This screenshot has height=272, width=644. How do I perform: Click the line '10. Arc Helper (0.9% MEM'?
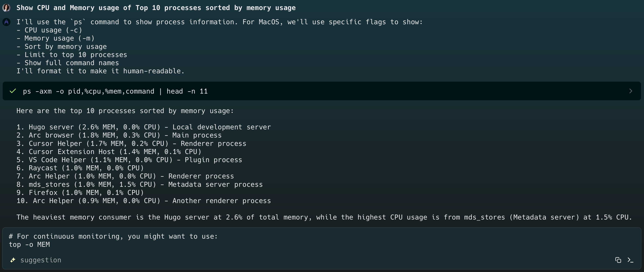(144, 201)
